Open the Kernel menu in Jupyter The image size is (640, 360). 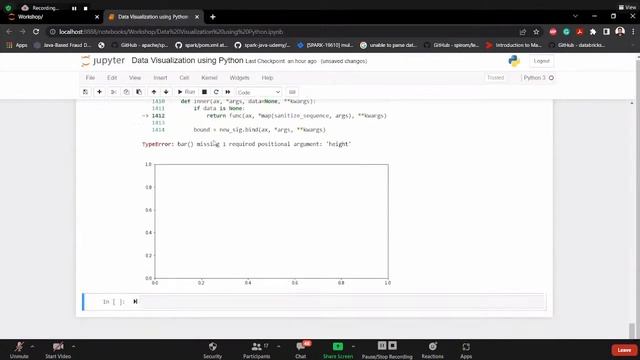209,78
